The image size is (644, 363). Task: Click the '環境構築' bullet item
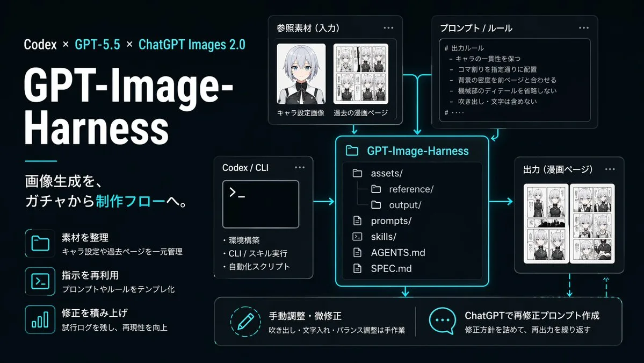[x=242, y=240]
